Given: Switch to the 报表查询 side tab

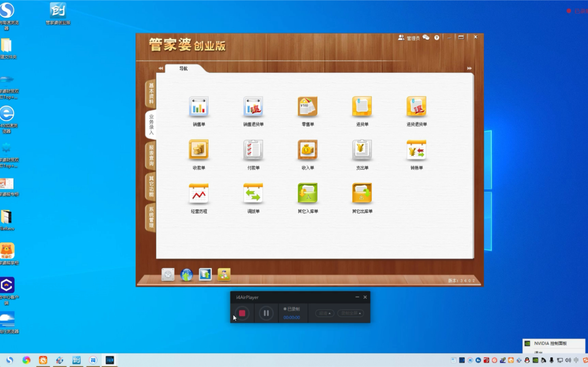Looking at the screenshot, I should pyautogui.click(x=151, y=155).
